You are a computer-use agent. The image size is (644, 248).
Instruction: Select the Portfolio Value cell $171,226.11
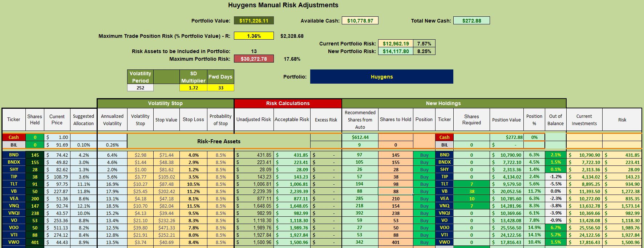click(254, 21)
